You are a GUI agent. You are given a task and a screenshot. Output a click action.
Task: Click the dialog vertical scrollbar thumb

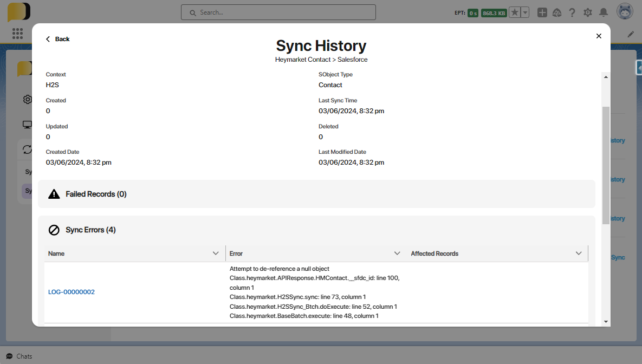pyautogui.click(x=606, y=165)
